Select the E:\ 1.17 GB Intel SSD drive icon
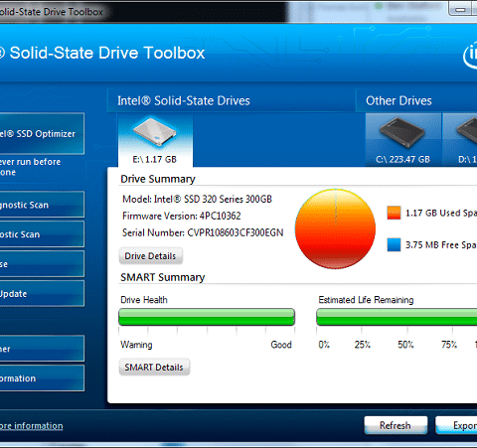The image size is (477, 448). [x=155, y=140]
